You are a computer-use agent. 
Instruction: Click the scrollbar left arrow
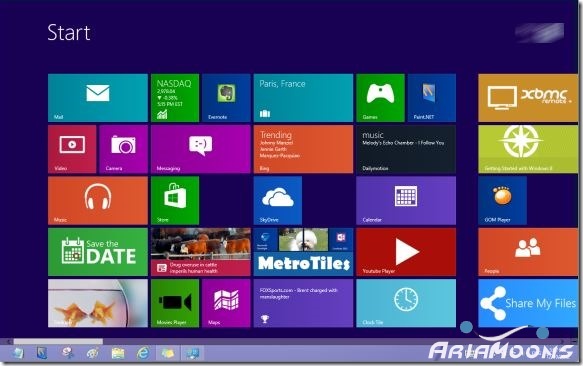[8, 341]
